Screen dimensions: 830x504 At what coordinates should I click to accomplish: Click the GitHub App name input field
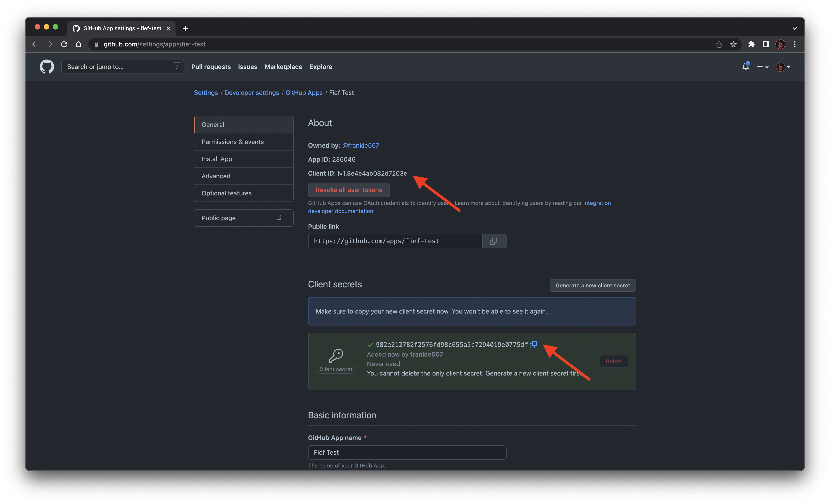point(407,452)
